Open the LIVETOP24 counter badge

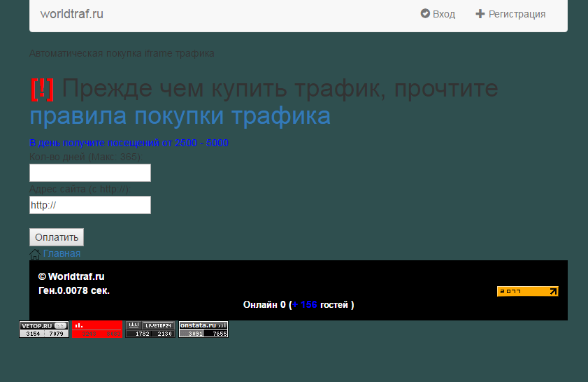tap(150, 330)
